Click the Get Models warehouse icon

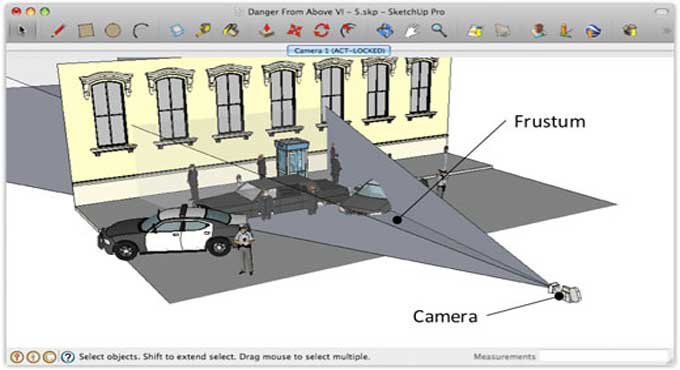click(630, 31)
